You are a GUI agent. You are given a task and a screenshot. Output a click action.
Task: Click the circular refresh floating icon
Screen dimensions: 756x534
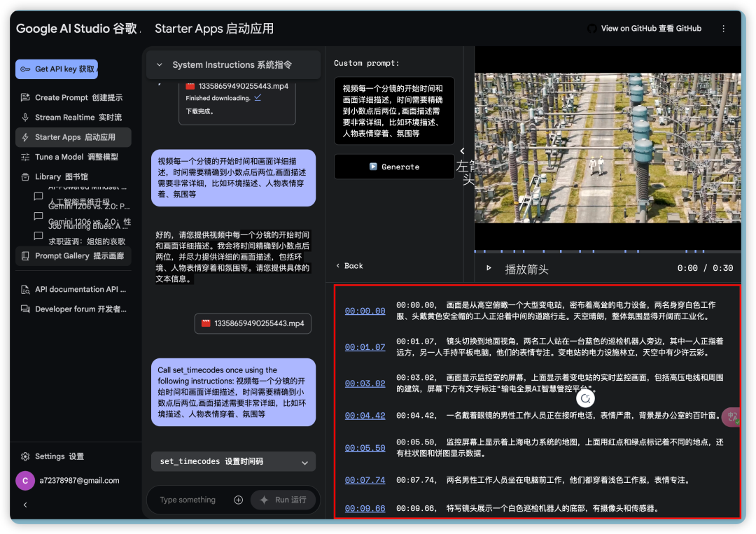point(585,398)
